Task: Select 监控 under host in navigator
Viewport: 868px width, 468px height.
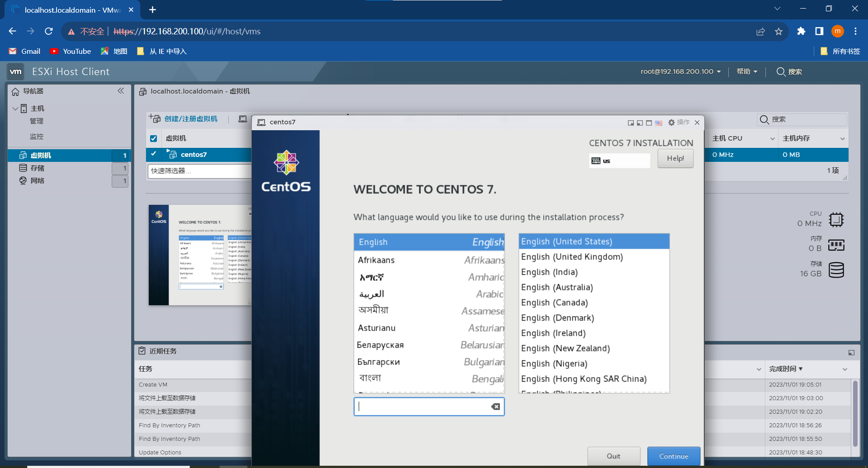Action: [37, 137]
